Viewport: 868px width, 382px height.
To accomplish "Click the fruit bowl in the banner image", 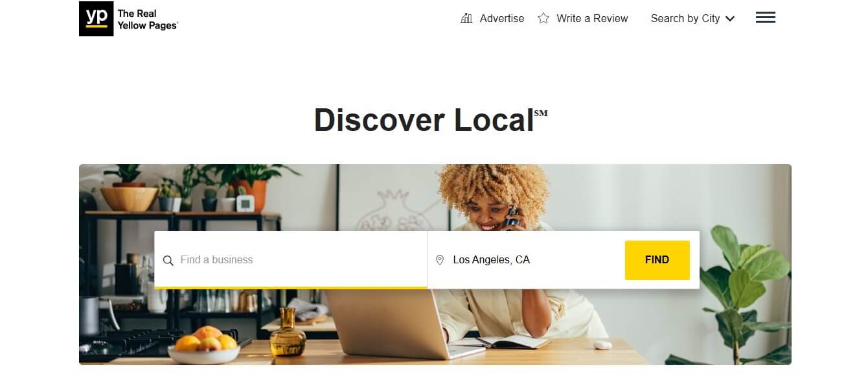I will (x=204, y=347).
